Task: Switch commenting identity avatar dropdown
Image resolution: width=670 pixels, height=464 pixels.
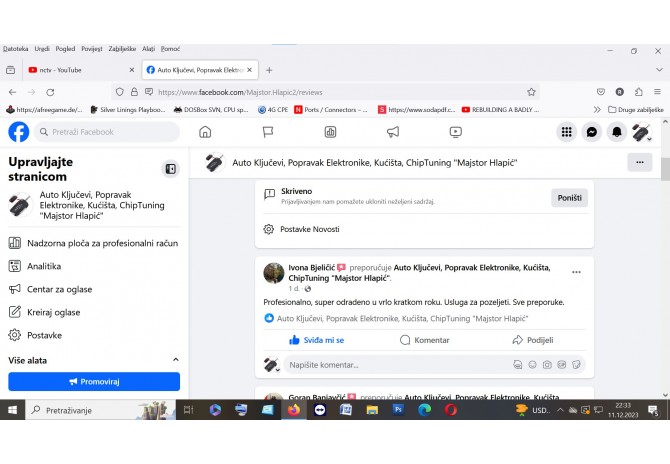Action: click(272, 364)
